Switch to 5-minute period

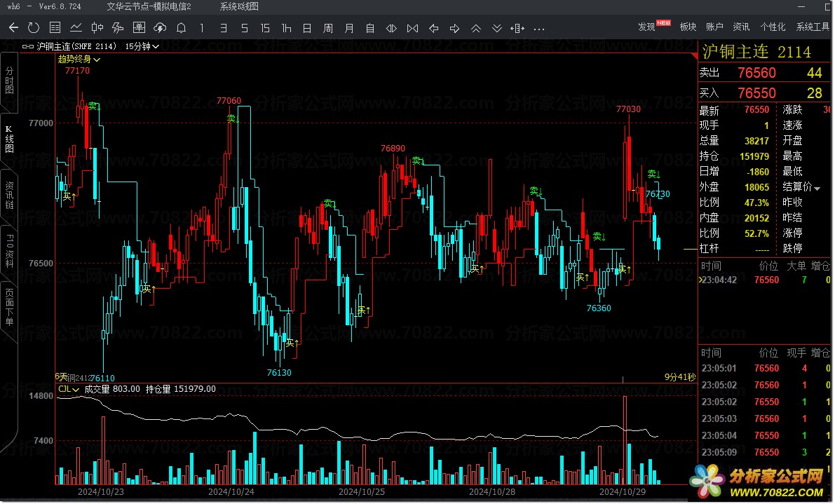click(x=244, y=27)
